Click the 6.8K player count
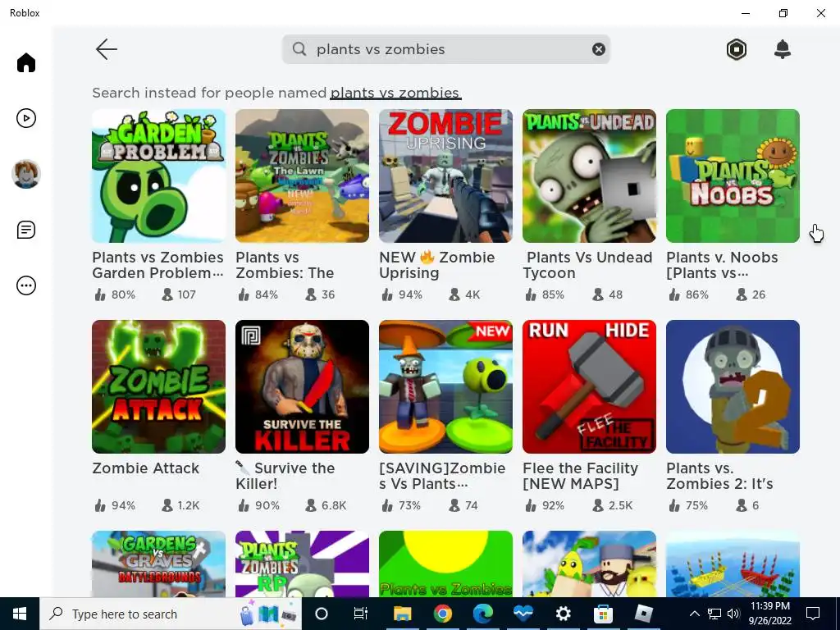 coord(326,505)
